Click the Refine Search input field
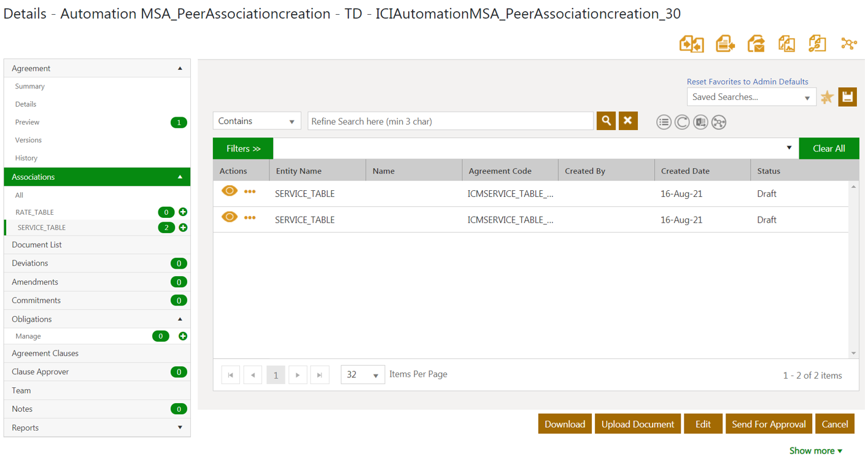 click(450, 121)
